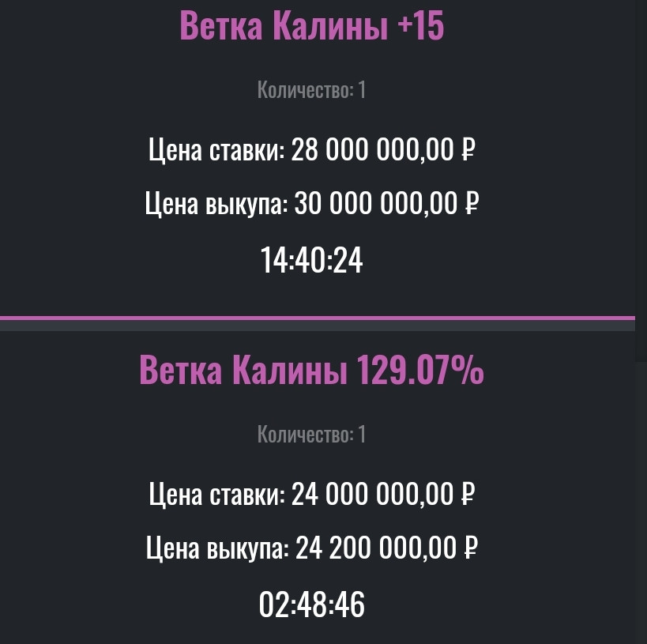
Task: Click the ruble sign after 24 000 000,00
Action: (x=468, y=494)
